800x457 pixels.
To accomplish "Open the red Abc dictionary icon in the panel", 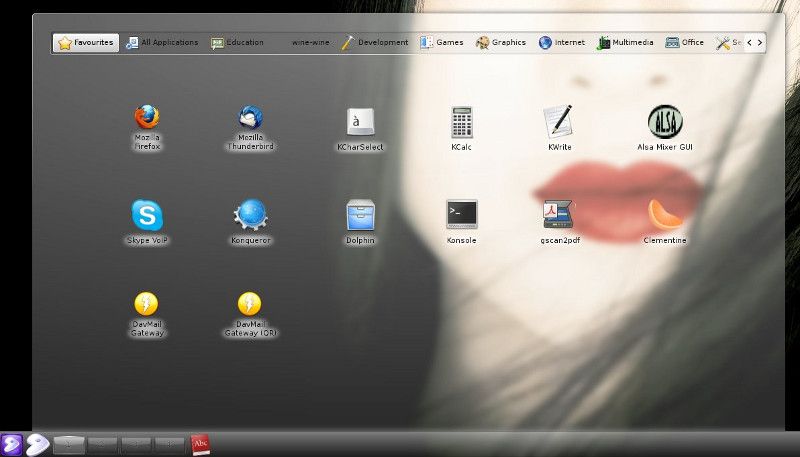I will (200, 445).
